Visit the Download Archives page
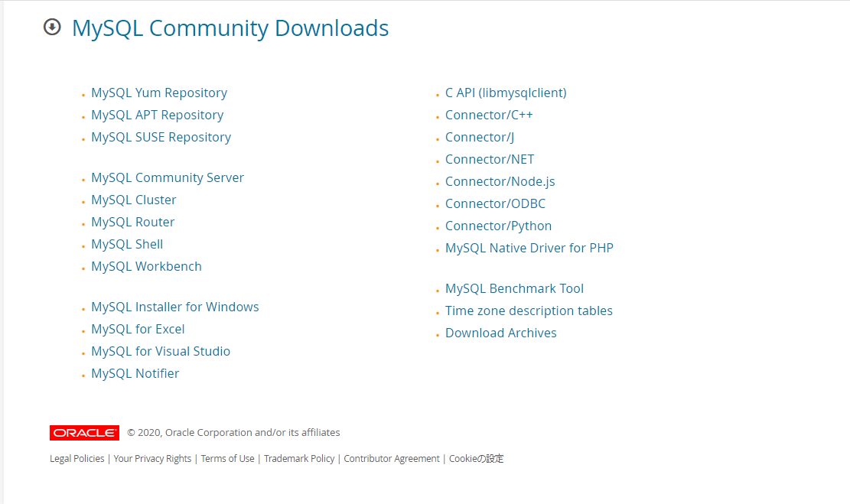Image resolution: width=850 pixels, height=504 pixels. [x=500, y=333]
